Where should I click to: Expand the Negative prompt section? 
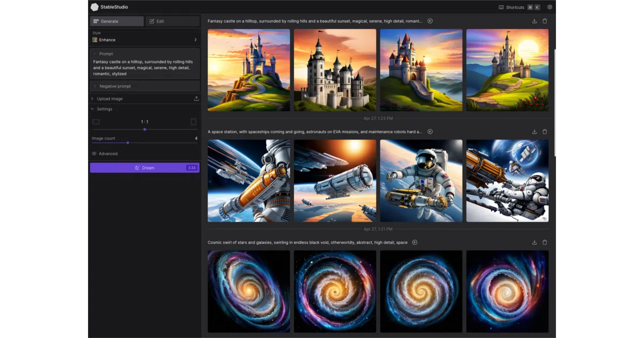tap(145, 86)
